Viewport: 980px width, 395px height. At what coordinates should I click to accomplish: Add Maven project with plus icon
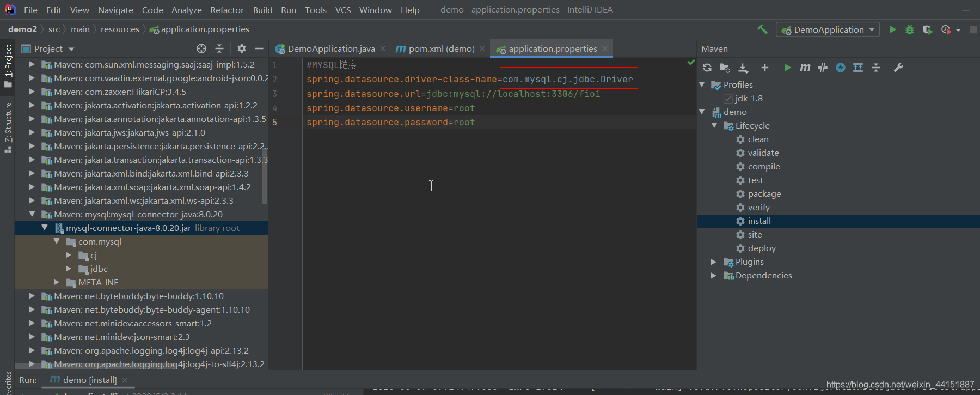point(765,68)
